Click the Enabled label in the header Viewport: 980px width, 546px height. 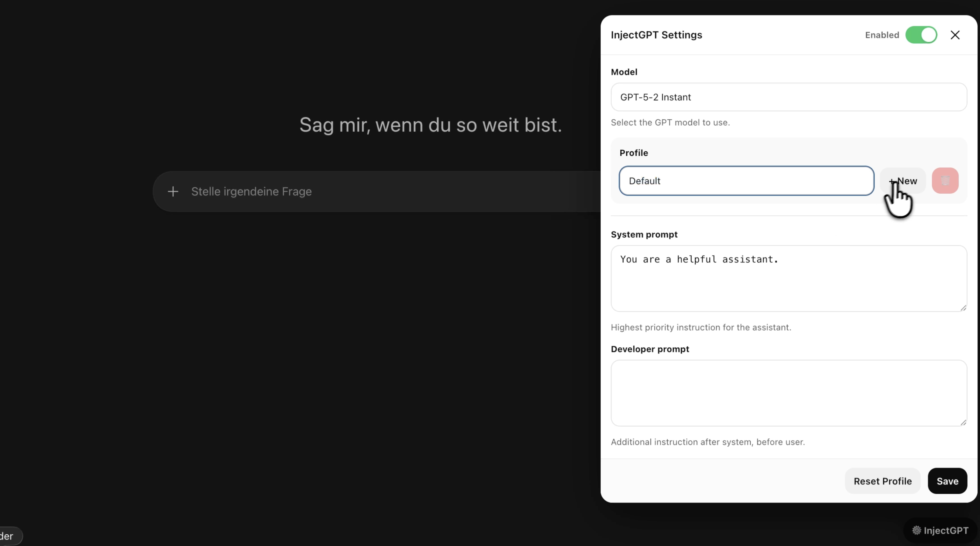tap(882, 35)
